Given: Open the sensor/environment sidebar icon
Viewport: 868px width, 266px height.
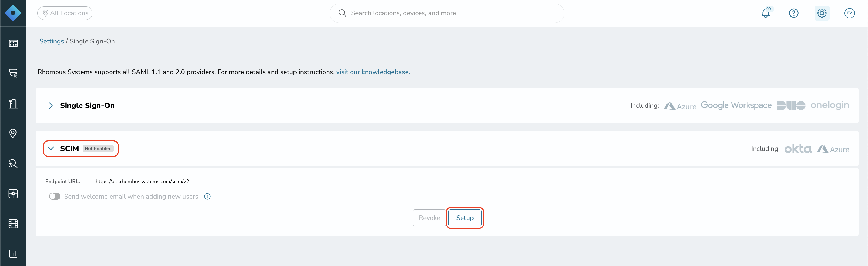Looking at the screenshot, I should (x=13, y=194).
